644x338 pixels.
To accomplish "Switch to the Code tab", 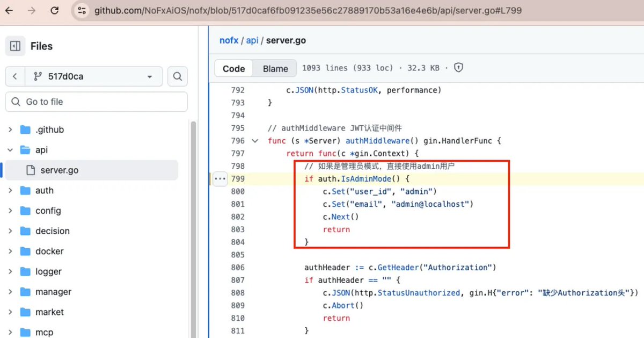I will coord(234,68).
